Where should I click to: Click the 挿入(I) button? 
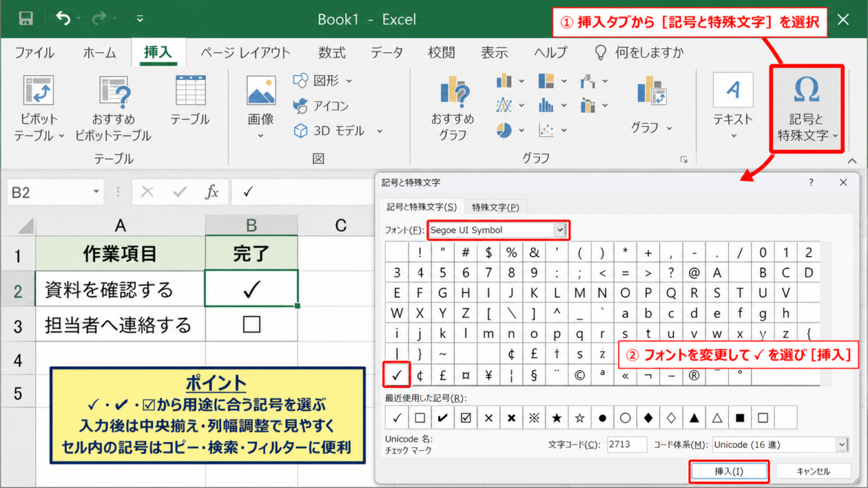(x=729, y=471)
